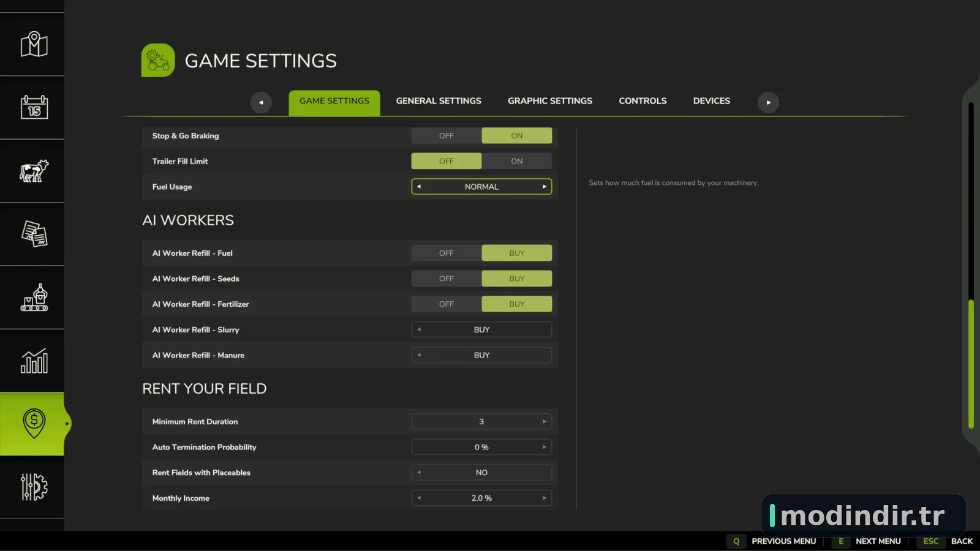Set AI Worker Refill Seeds to BUY

[517, 279]
